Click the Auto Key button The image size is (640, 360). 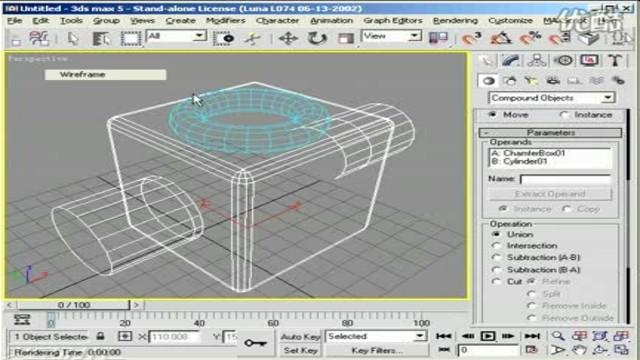tap(300, 337)
